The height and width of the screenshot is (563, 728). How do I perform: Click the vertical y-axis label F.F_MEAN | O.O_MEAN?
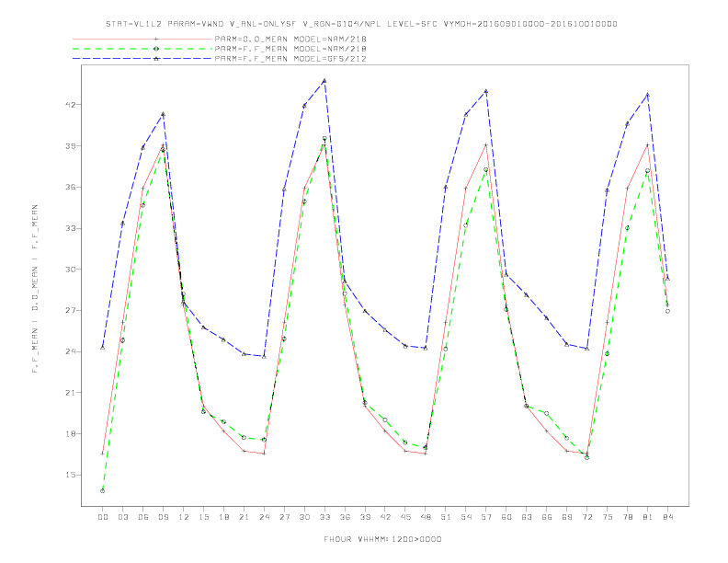(35, 289)
